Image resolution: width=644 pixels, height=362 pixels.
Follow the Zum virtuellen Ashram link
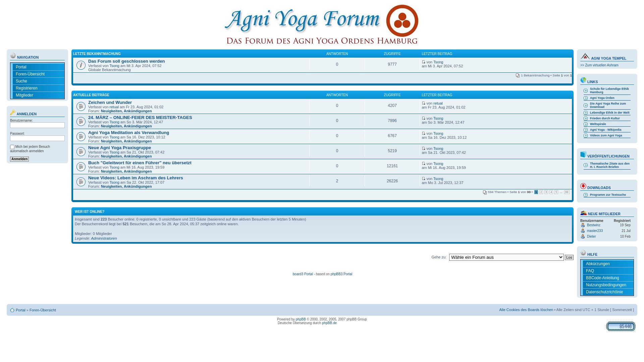click(x=599, y=65)
